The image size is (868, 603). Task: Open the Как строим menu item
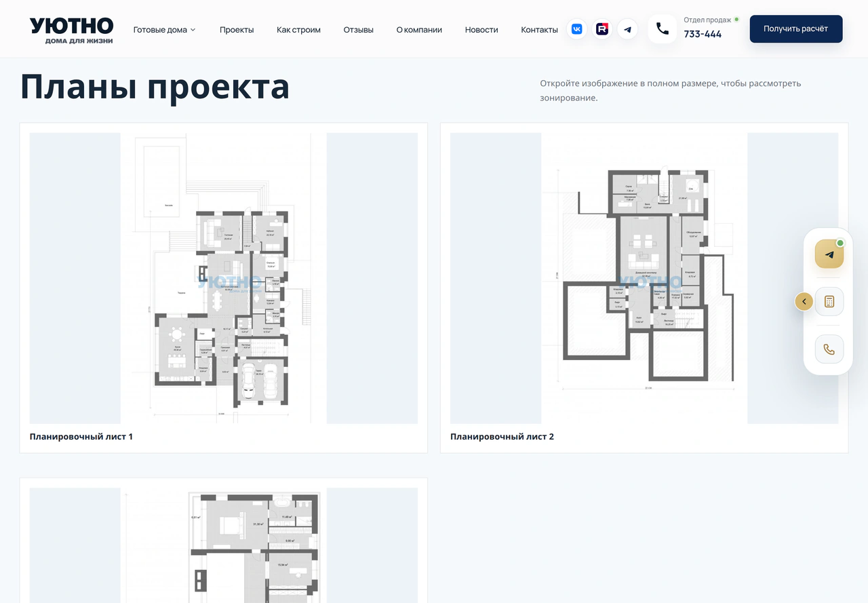pos(298,30)
